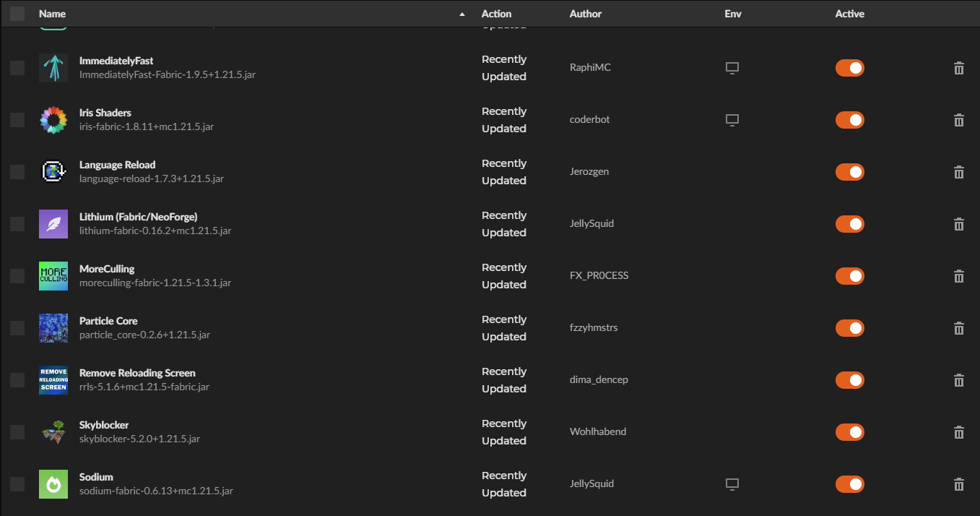
Task: Click author name Jerozgen
Action: [x=590, y=171]
